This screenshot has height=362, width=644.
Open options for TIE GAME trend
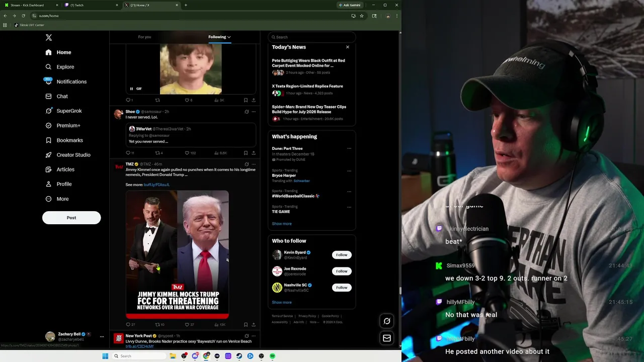(x=349, y=207)
